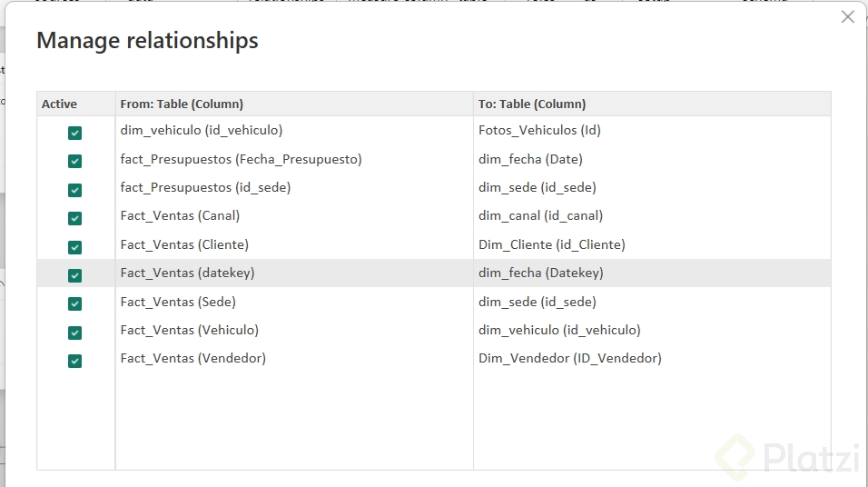Screen dimensions: 868x487
Task: Uncheck Active for dim_vehiculo (id_vehiculo) relationship
Action: [x=74, y=133]
